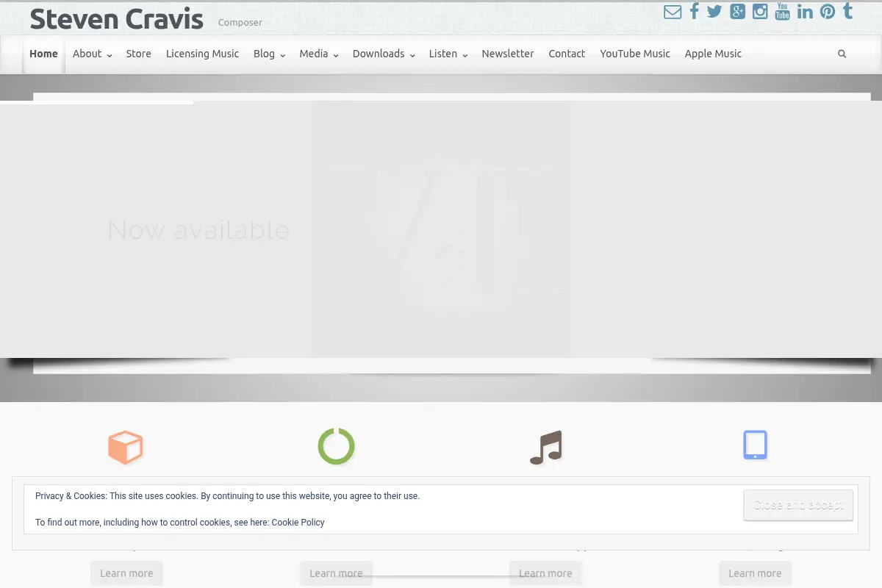Open Apple Music menu item

point(713,54)
